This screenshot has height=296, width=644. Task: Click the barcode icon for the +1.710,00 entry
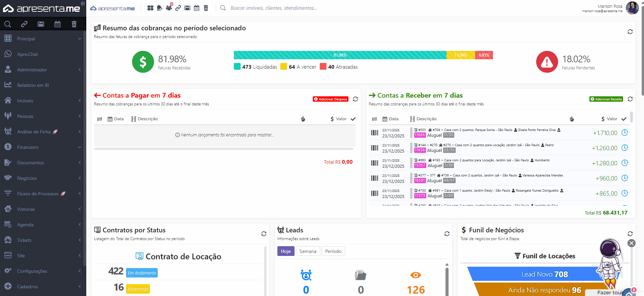[x=374, y=133]
